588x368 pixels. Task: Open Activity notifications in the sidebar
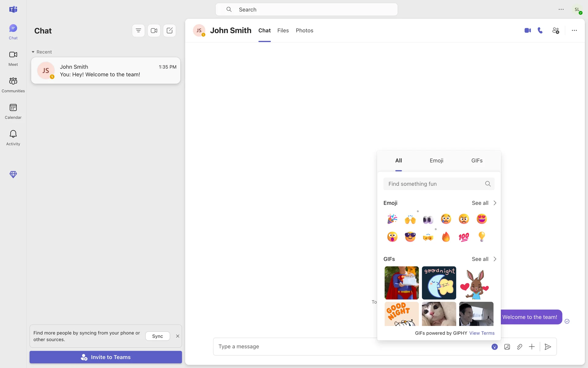pyautogui.click(x=13, y=137)
